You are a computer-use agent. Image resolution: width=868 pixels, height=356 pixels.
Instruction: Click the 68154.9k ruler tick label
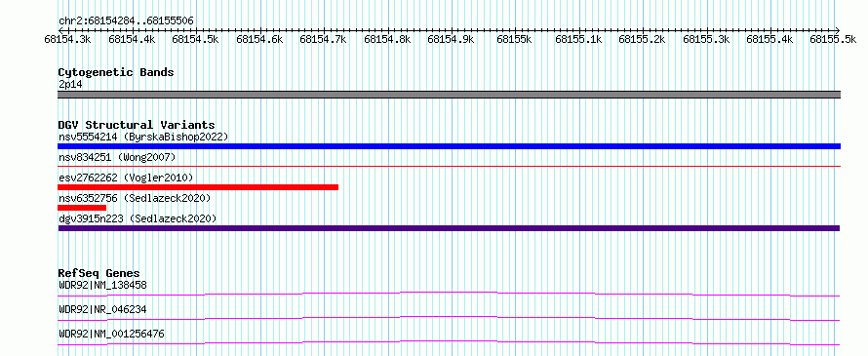tap(452, 39)
